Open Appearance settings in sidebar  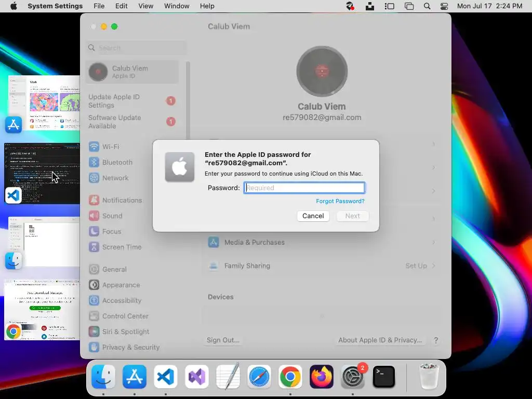tap(114, 285)
